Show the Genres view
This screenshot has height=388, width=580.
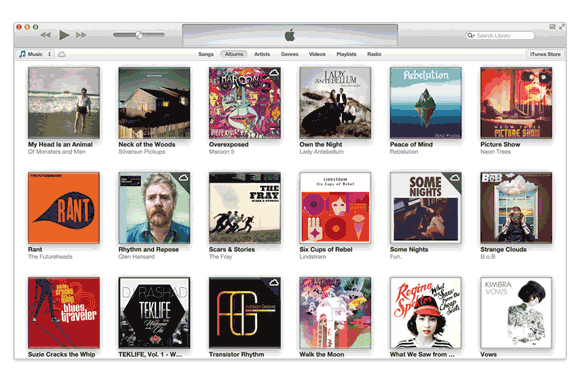coord(289,54)
